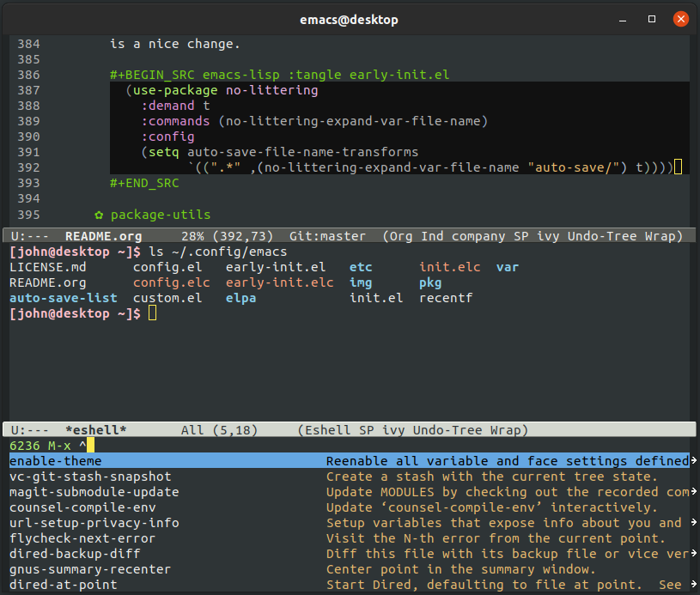
Task: Click config.el in eshell listing
Action: tap(167, 267)
